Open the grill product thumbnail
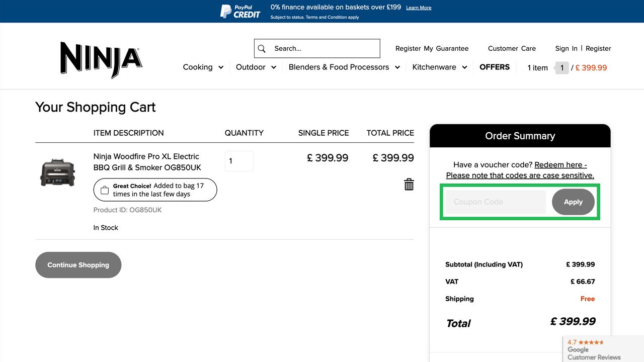The width and height of the screenshot is (644, 362). point(57,172)
